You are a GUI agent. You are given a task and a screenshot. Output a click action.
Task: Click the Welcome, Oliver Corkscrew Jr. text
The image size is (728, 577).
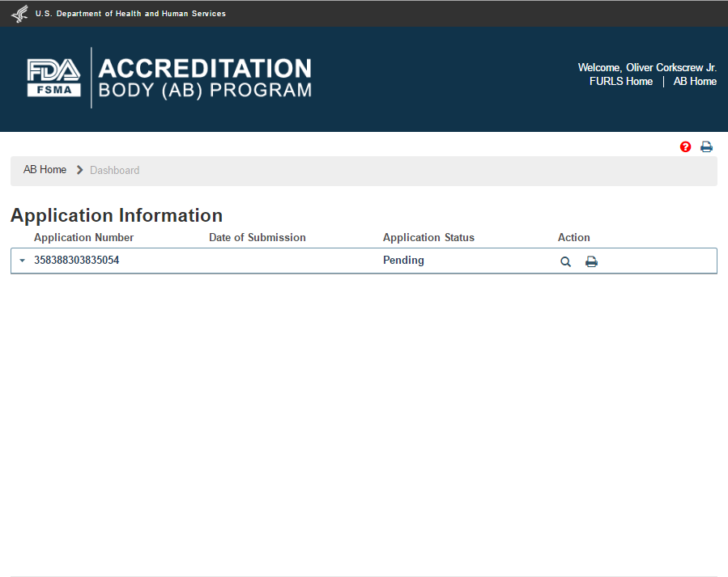647,67
